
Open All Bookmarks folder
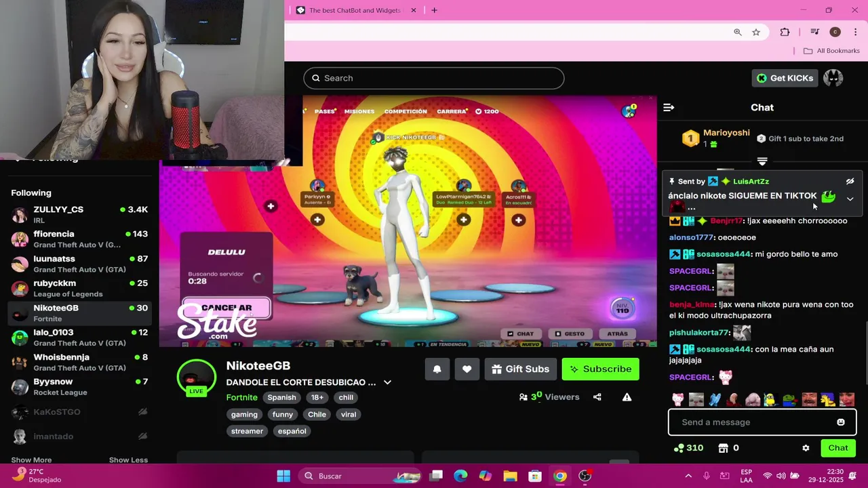point(831,51)
